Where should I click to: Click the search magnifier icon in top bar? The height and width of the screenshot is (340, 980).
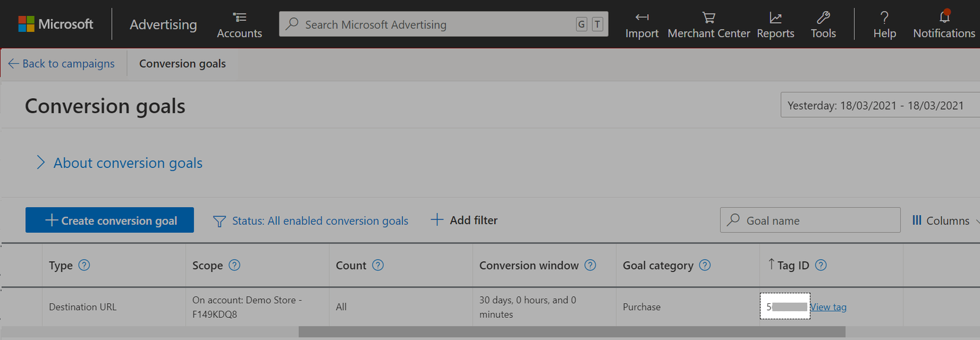(292, 24)
